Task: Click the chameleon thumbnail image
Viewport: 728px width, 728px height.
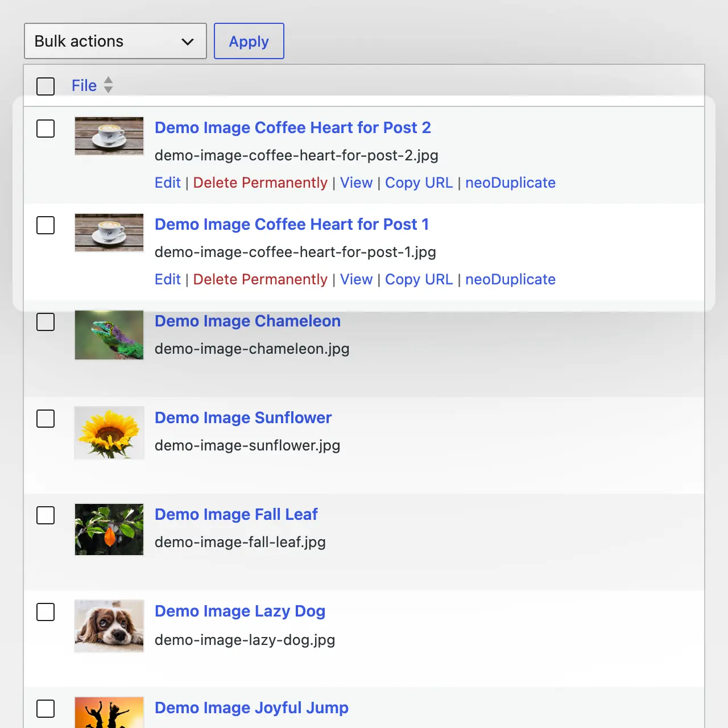Action: [x=109, y=335]
